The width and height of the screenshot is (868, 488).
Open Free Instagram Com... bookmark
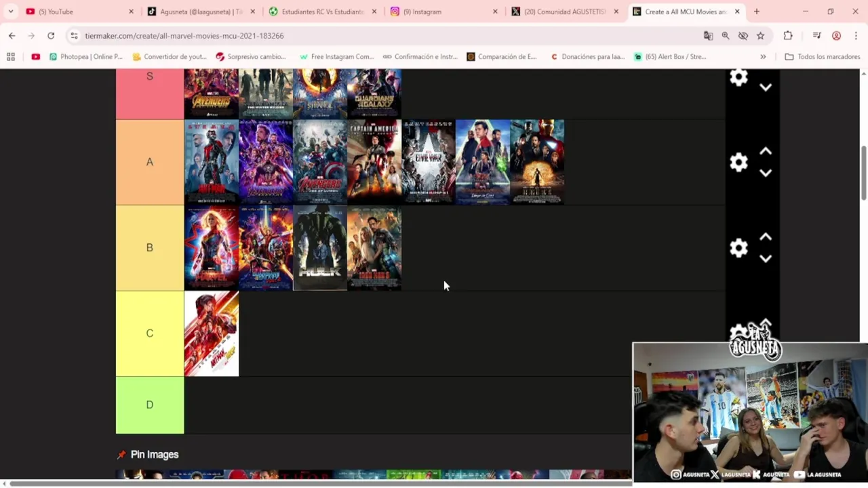[x=336, y=57]
